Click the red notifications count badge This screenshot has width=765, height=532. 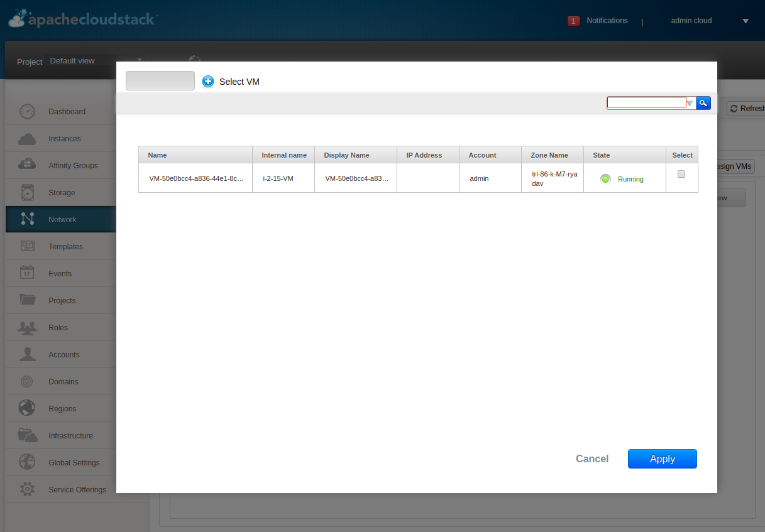tap(573, 21)
